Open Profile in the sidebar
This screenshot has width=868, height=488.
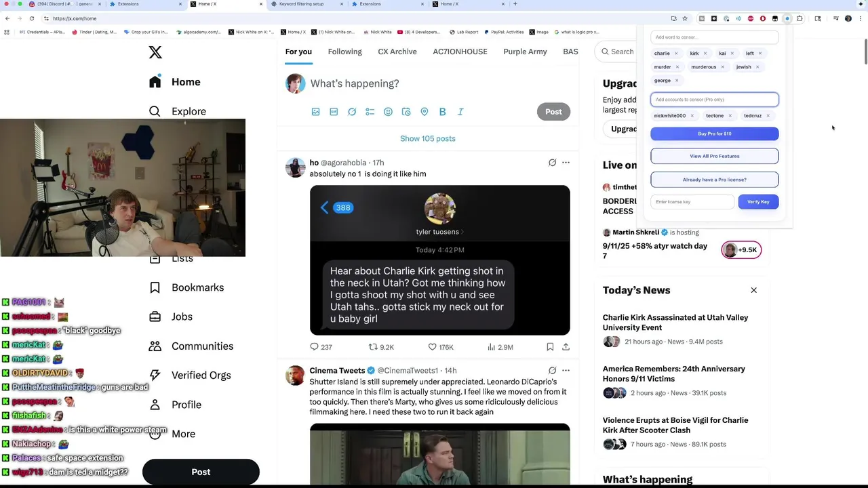(x=175, y=405)
